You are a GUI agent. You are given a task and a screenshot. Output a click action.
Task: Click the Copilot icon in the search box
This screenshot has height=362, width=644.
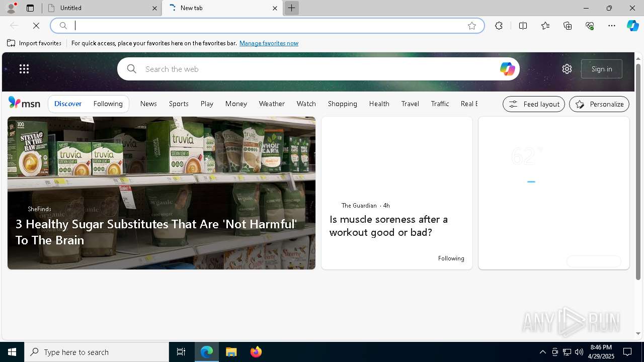coord(507,69)
